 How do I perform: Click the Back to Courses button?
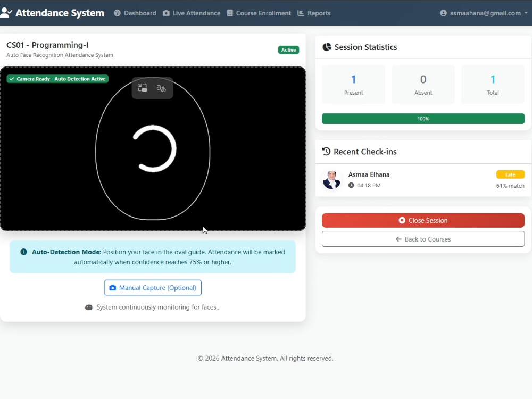point(423,239)
